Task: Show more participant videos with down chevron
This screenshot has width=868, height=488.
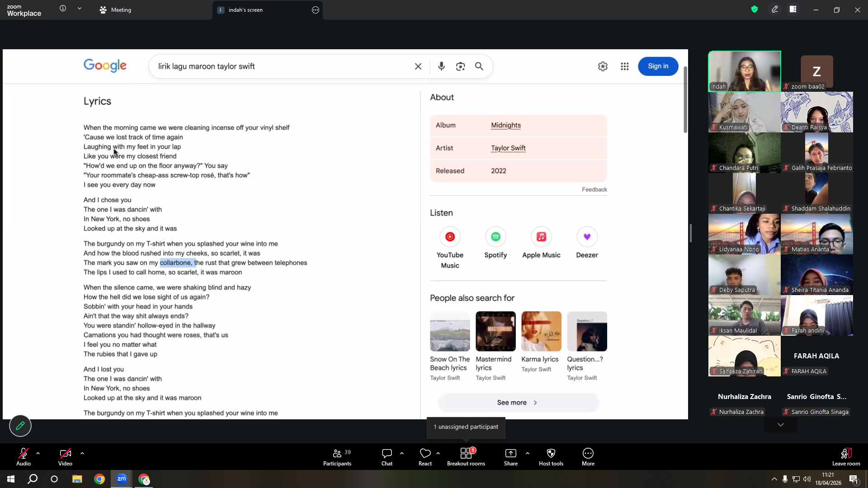Action: (x=781, y=425)
